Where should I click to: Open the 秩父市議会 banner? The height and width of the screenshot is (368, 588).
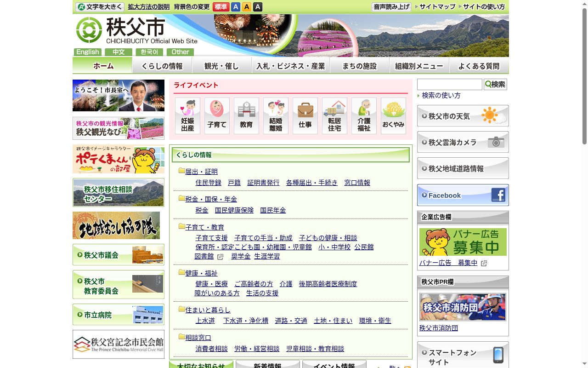pyautogui.click(x=119, y=255)
